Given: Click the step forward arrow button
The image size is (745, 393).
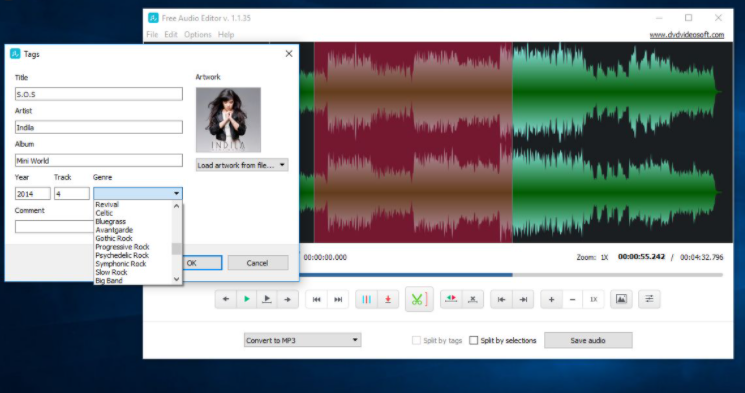Looking at the screenshot, I should [287, 299].
